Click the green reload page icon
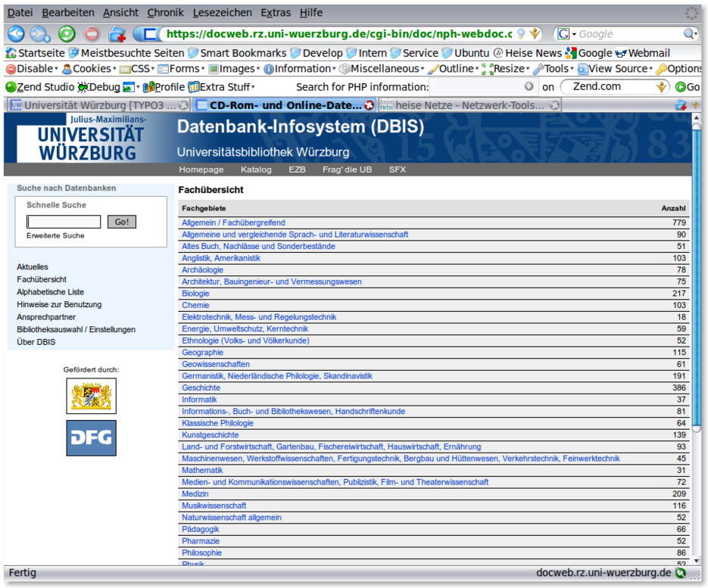Screen dimensions: 708x588 pyautogui.click(x=67, y=34)
